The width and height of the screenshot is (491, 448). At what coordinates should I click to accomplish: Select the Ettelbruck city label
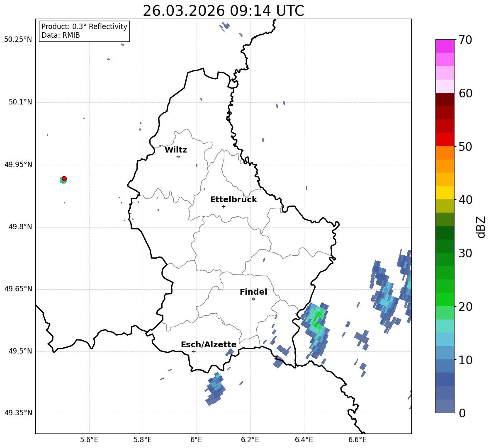point(233,200)
